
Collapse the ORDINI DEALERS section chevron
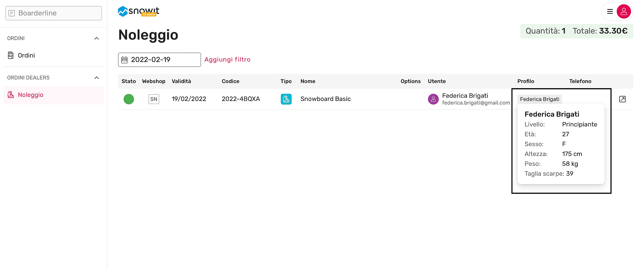[x=97, y=78]
